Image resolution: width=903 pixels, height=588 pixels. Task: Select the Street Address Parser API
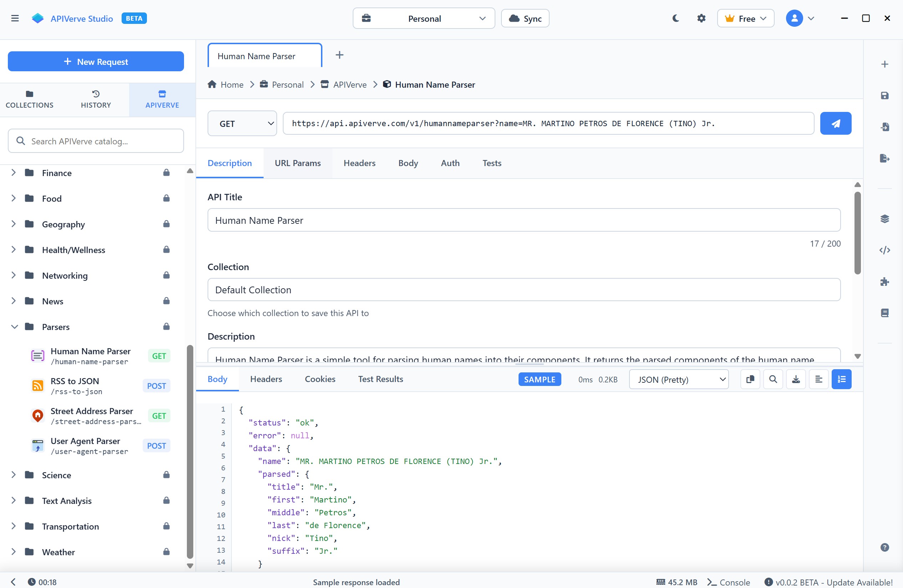coord(92,415)
